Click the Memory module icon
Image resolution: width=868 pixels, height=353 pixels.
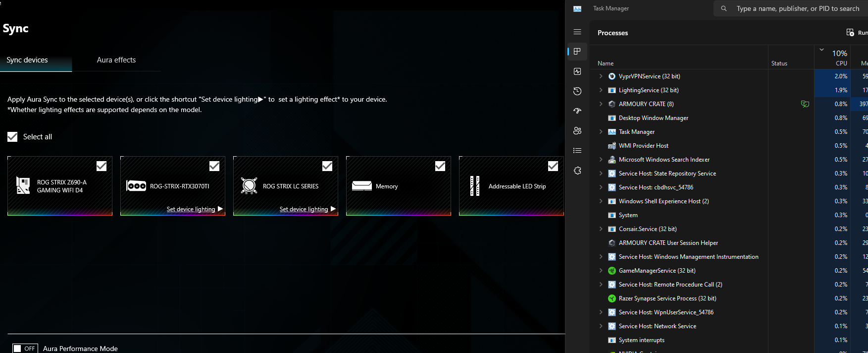pyautogui.click(x=362, y=186)
